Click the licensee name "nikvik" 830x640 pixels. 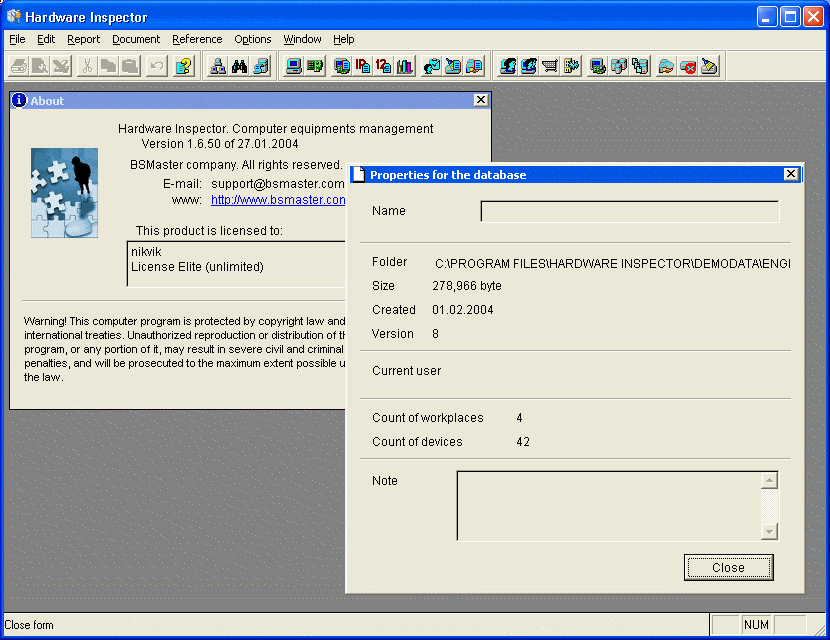146,251
